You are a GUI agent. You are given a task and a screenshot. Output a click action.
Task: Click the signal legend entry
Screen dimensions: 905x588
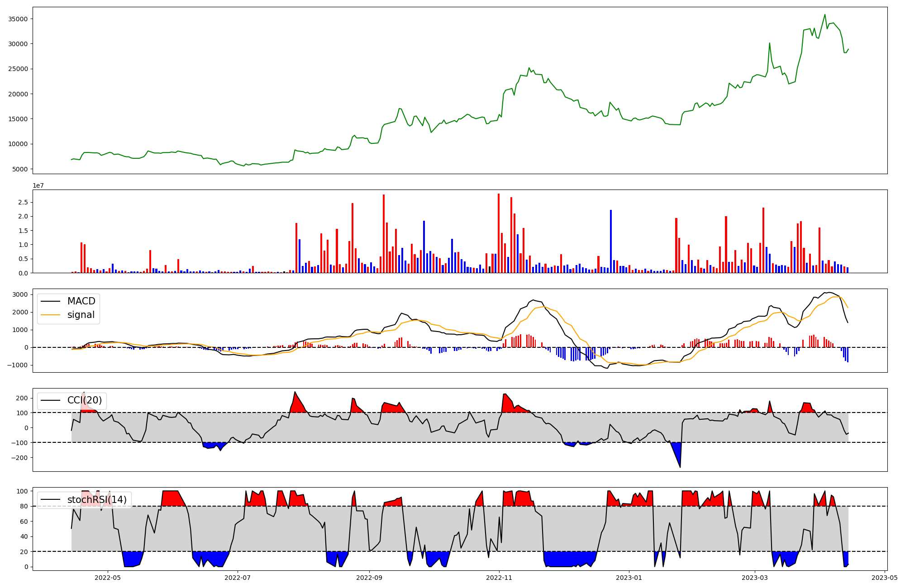[81, 315]
